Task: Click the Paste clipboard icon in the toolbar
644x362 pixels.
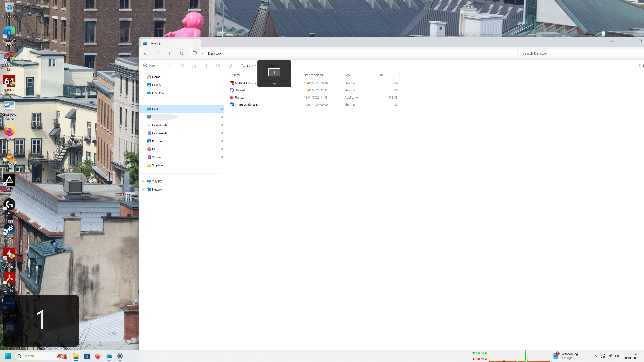Action: [194, 66]
